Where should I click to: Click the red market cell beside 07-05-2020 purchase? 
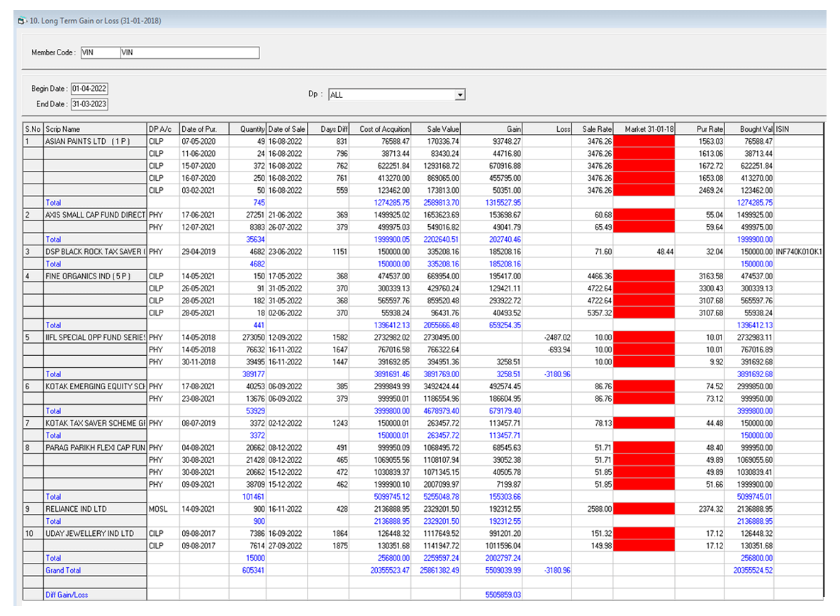644,141
